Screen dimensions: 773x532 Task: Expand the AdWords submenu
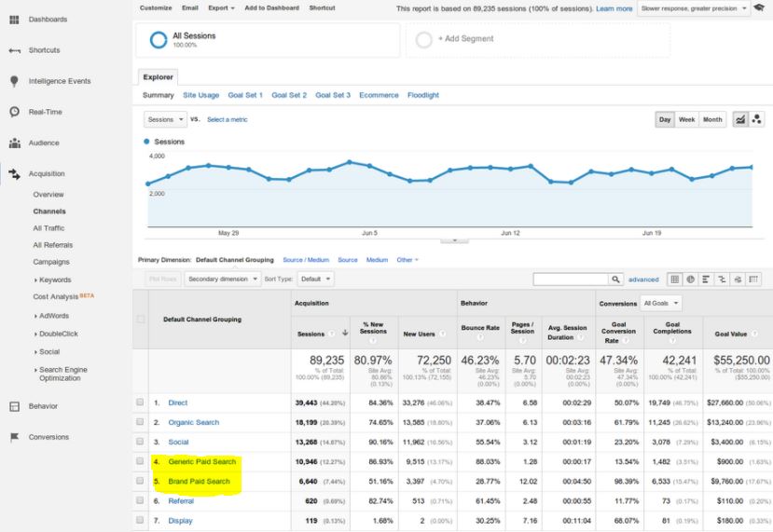click(x=52, y=316)
